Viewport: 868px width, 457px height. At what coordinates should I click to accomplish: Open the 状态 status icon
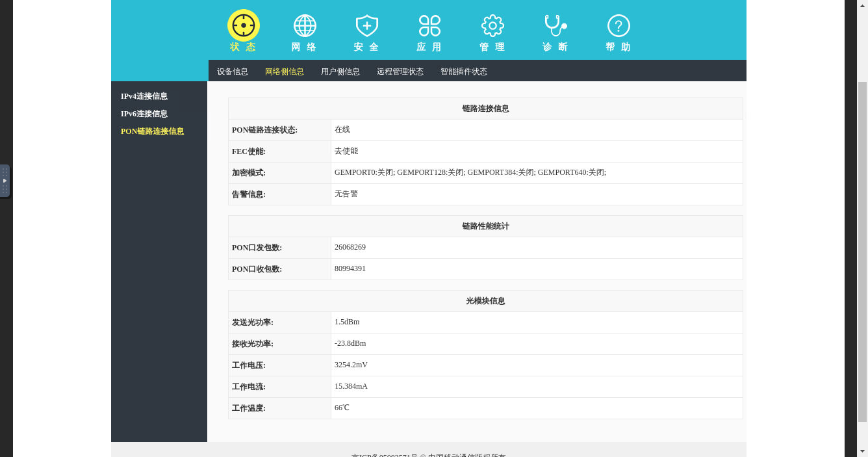(244, 25)
